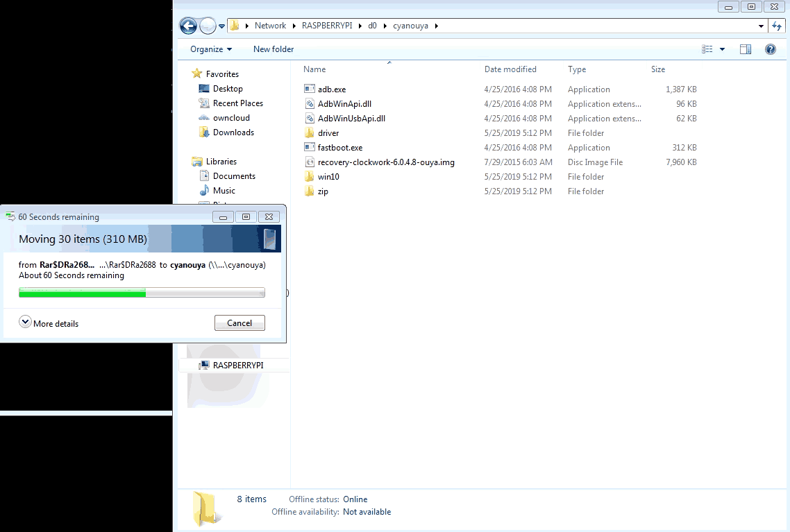This screenshot has width=790, height=532.
Task: Select the win10 folder icon
Action: [x=310, y=177]
